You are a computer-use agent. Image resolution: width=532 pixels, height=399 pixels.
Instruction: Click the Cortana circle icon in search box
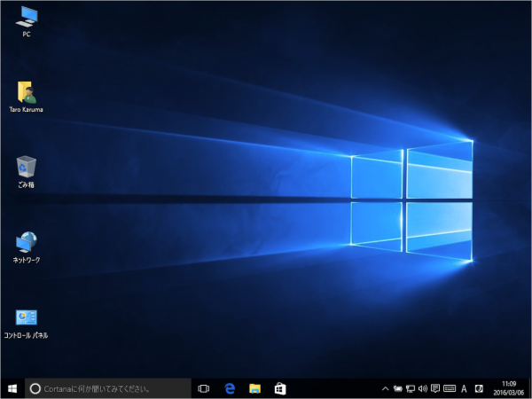35,388
